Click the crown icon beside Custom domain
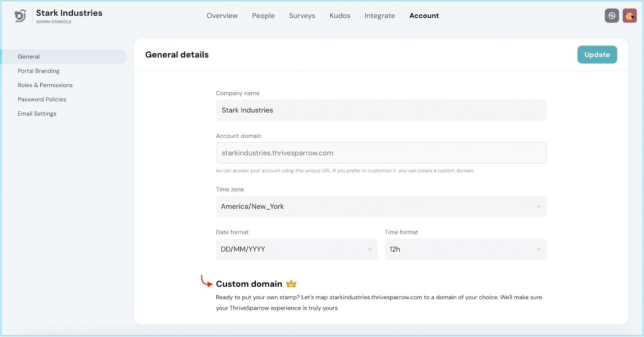Screen dimensions: 644x337 (x=291, y=284)
